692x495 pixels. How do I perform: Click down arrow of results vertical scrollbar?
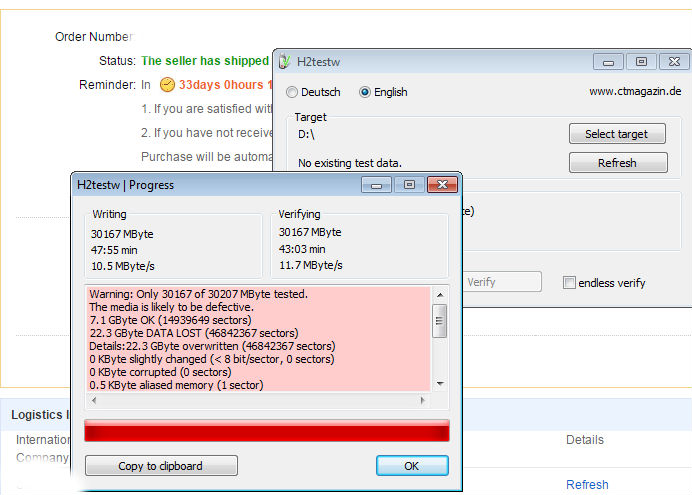[x=440, y=384]
